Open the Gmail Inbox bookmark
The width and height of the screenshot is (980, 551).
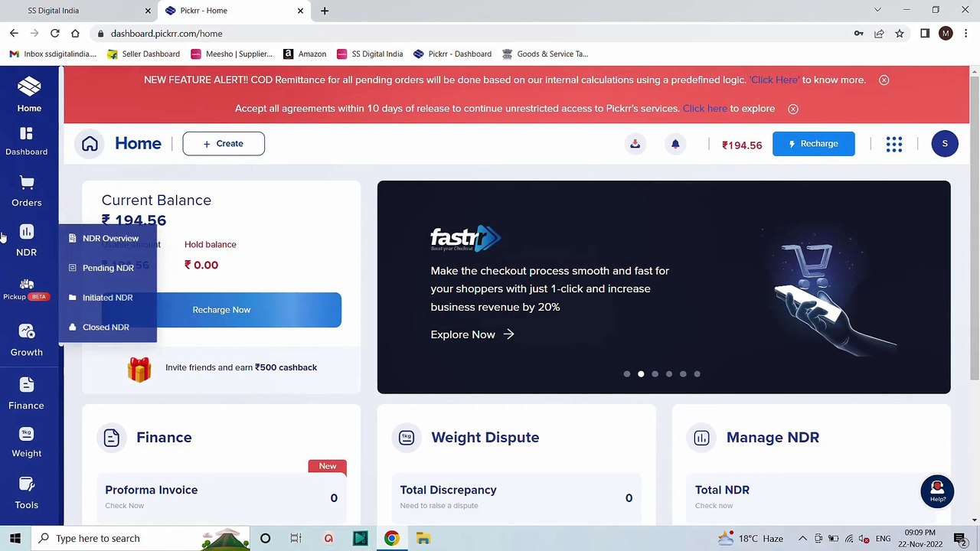coord(53,54)
